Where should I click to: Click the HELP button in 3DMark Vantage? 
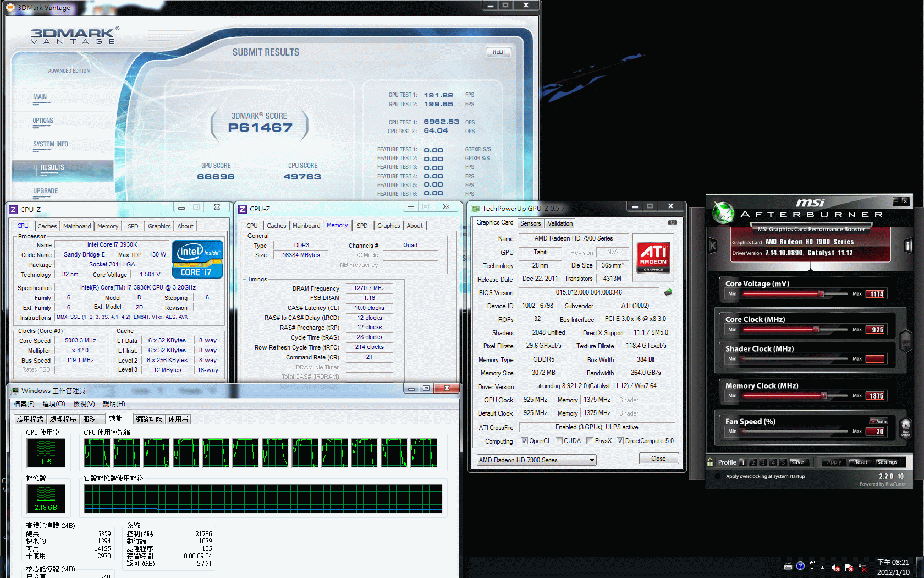pos(499,52)
